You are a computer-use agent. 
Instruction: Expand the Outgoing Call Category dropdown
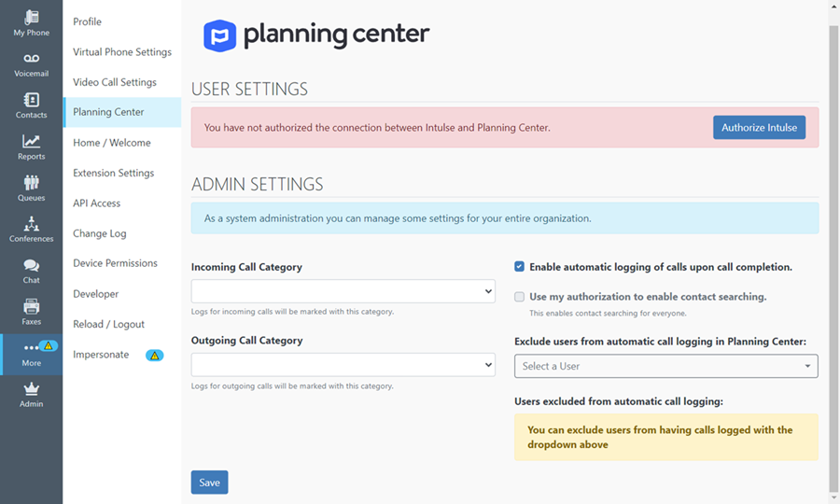pos(343,365)
